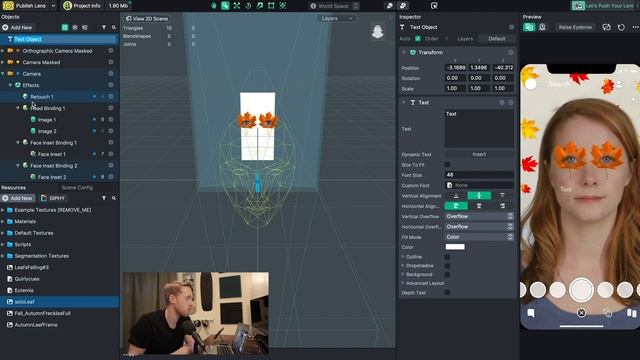Click View 2D Scene button
This screenshot has height=360, width=640.
coord(147,18)
